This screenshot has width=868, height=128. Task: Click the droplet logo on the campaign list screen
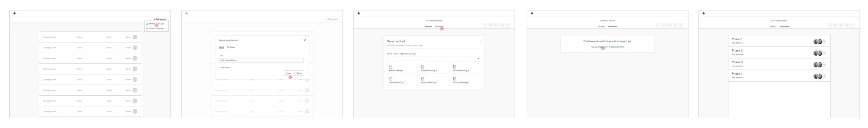15,14
